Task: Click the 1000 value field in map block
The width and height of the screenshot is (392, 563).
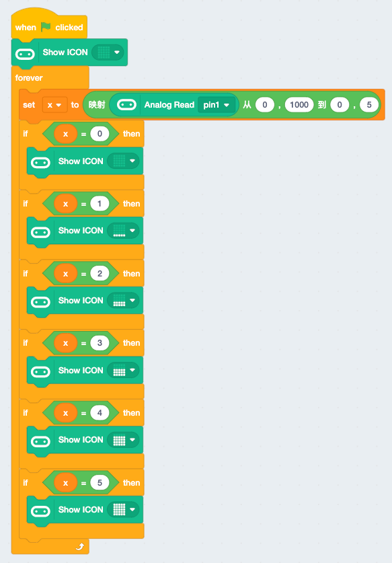Action: click(299, 105)
